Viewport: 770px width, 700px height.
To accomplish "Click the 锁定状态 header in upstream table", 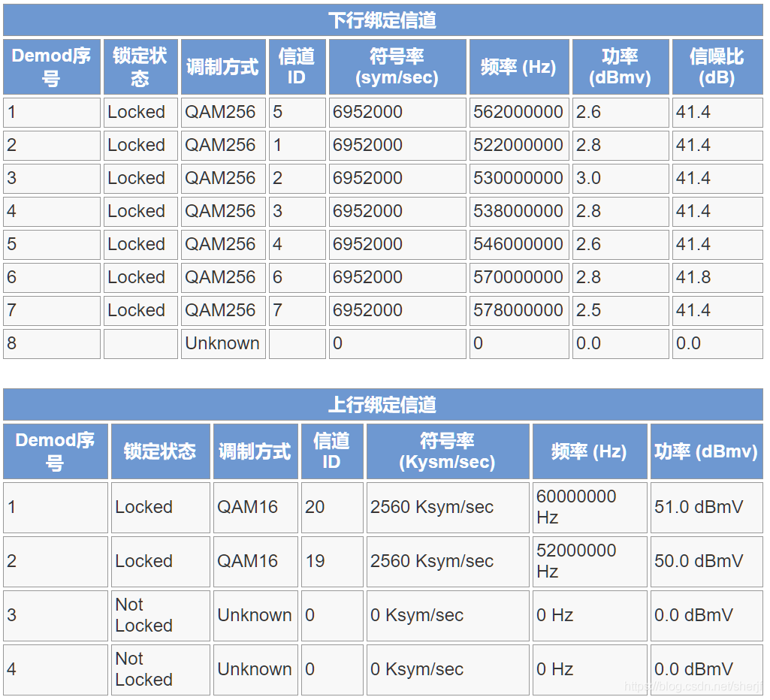I will 159,451.
